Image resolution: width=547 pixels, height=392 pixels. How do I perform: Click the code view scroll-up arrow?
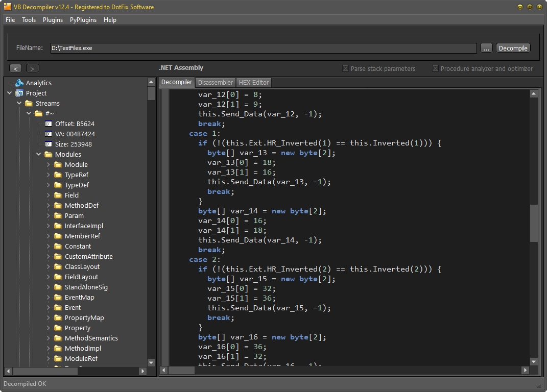(533, 94)
